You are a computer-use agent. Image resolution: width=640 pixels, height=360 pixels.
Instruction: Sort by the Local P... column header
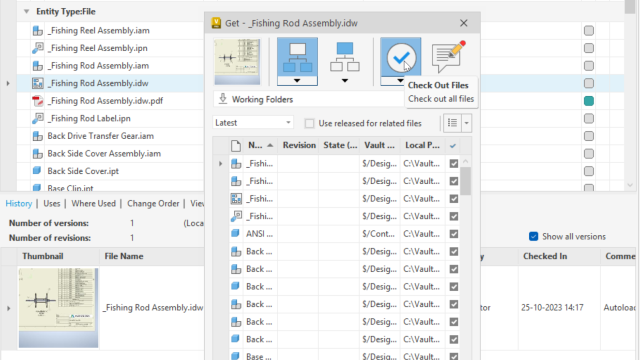pyautogui.click(x=422, y=145)
